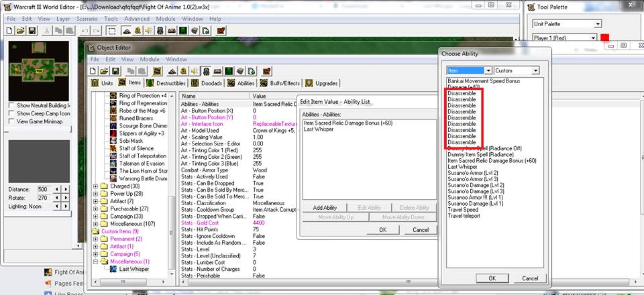Enable Show Creep Camp Icon checkbox
The image size is (644, 295).
coord(11,113)
